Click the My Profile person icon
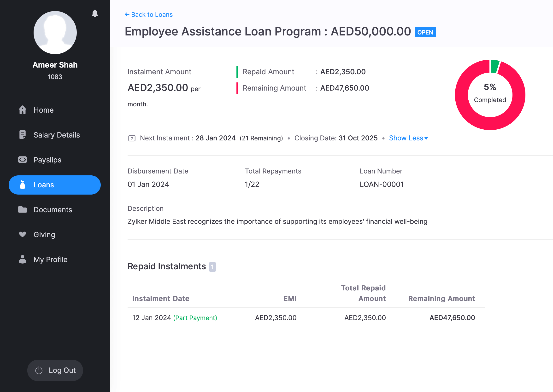This screenshot has height=392, width=553. click(x=23, y=259)
